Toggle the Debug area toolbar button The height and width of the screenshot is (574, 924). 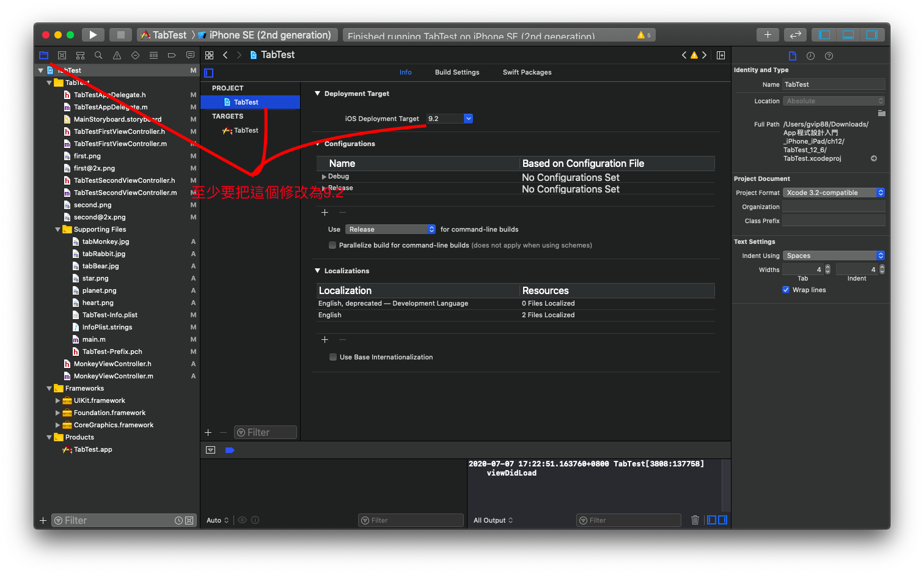pyautogui.click(x=848, y=35)
